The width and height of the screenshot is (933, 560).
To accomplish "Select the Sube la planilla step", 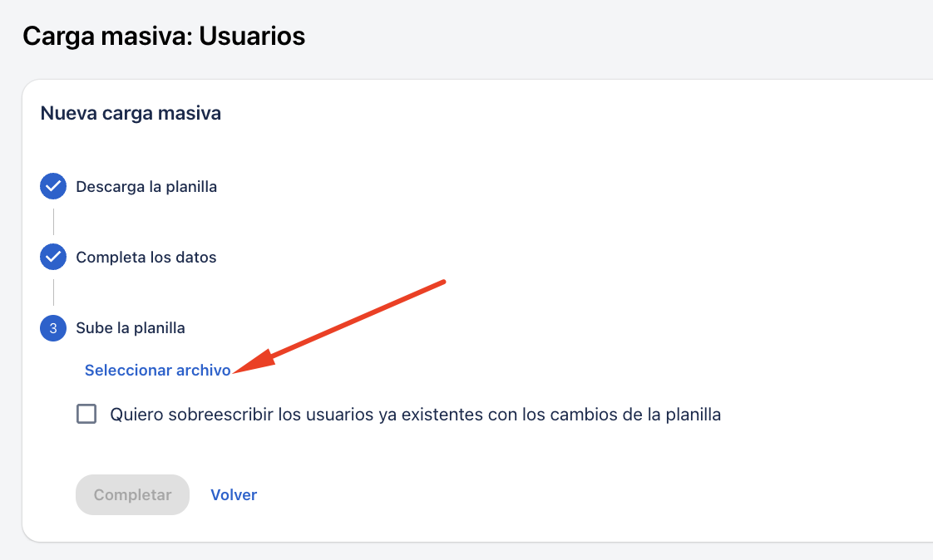I will pyautogui.click(x=131, y=328).
